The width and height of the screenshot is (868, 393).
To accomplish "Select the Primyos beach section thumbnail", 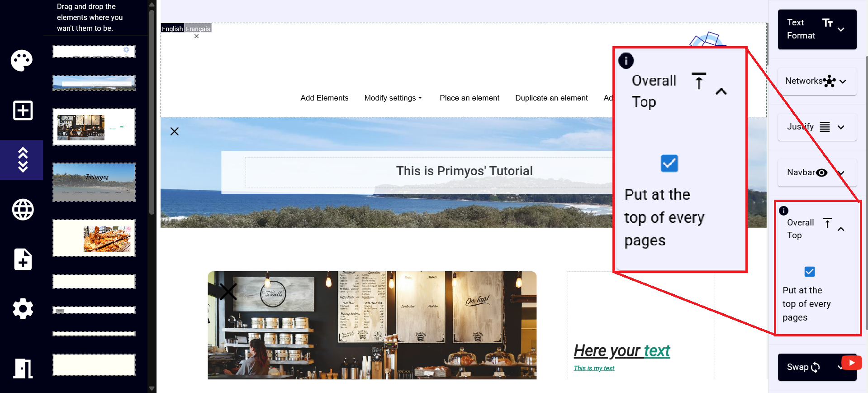I will coord(94,182).
